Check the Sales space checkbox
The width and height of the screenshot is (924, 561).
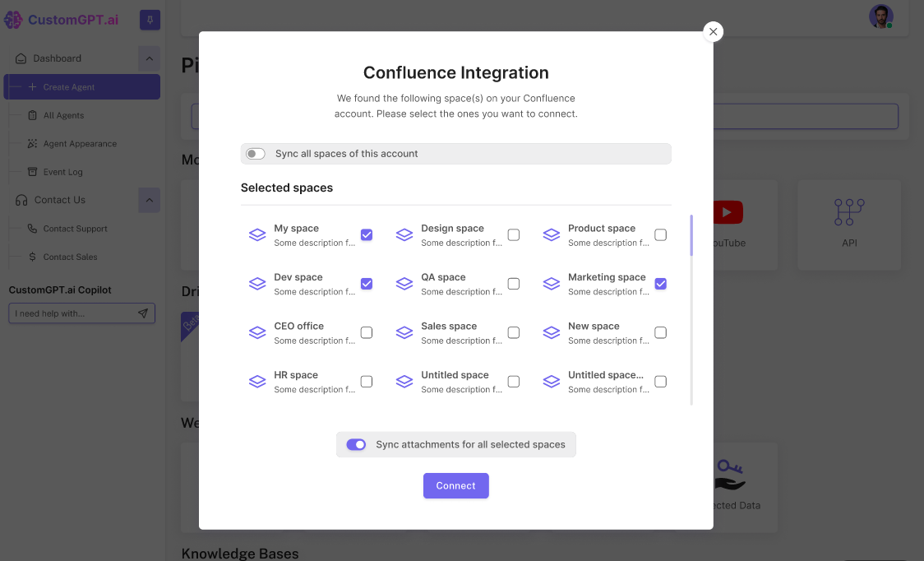point(514,332)
